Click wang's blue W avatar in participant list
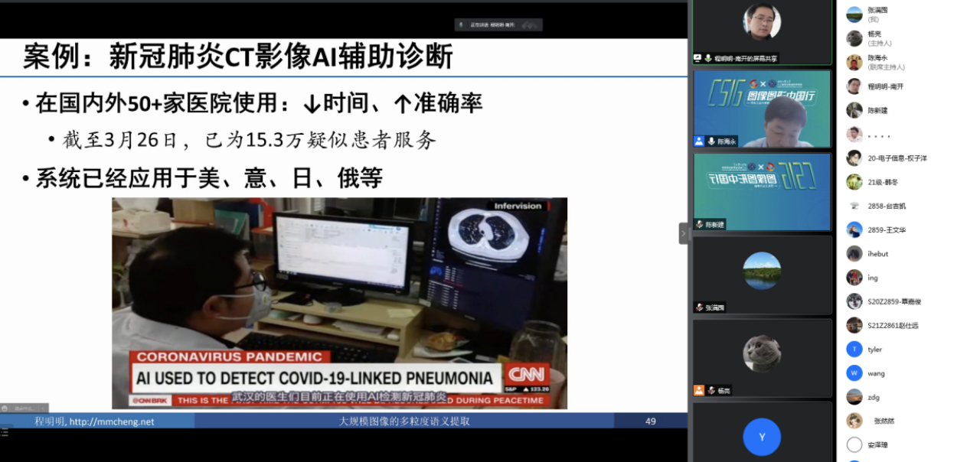980x462 pixels. click(x=854, y=373)
